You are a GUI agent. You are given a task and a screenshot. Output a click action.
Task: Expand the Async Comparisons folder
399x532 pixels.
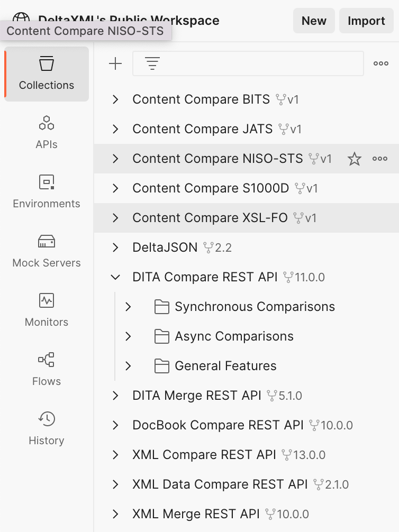pyautogui.click(x=128, y=336)
